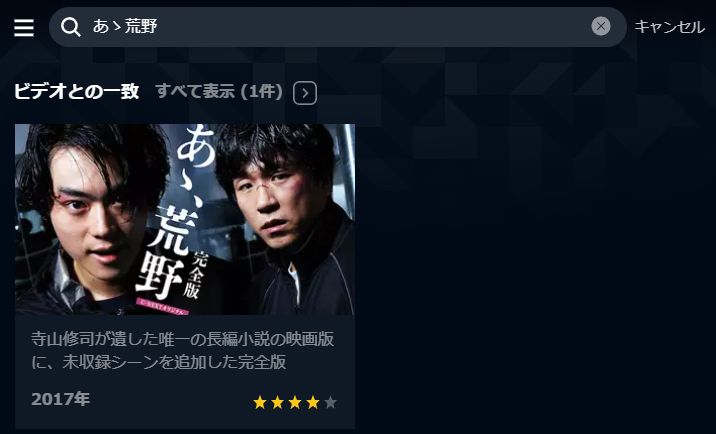Image resolution: width=716 pixels, height=434 pixels.
Task: Click the vertical 荒野 title lettering on the poster
Action: 167,249
